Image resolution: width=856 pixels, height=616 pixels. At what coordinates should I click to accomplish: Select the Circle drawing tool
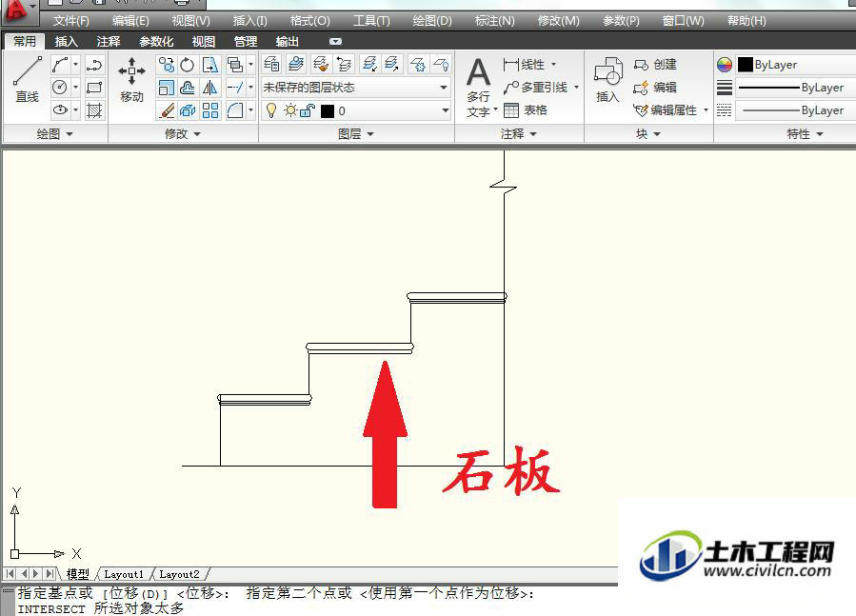tap(60, 88)
